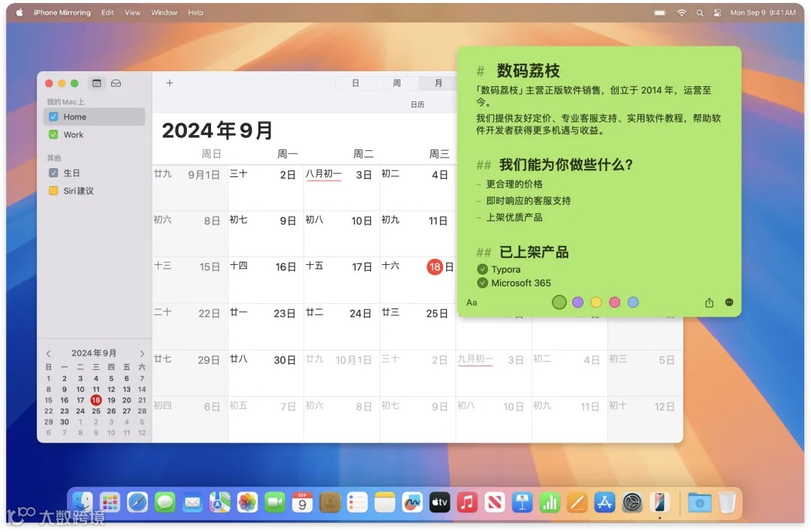
Task: Open Numbers in the Dock
Action: point(550,502)
